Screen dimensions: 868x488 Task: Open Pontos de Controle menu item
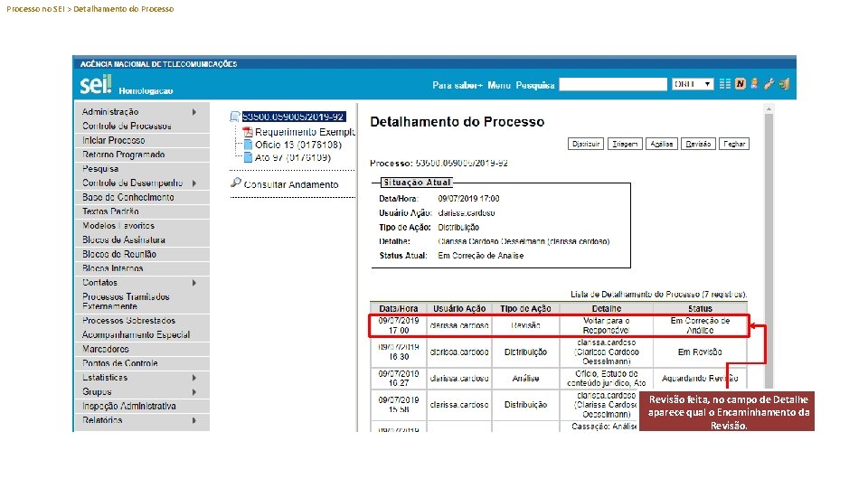pos(119,363)
